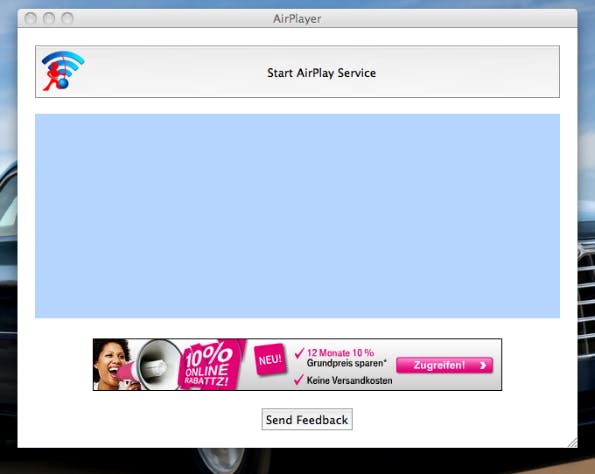Click the Start AirPlay Service button
This screenshot has width=595, height=474.
(297, 72)
